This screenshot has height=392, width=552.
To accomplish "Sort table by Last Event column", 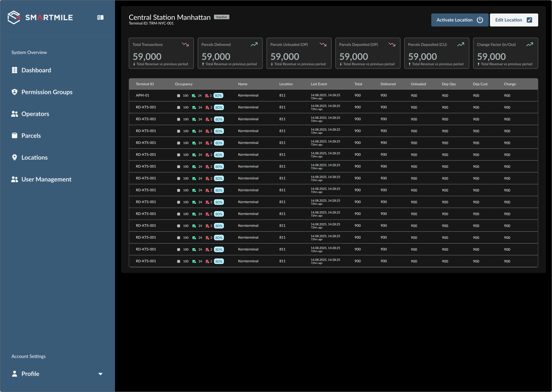I will (x=319, y=84).
